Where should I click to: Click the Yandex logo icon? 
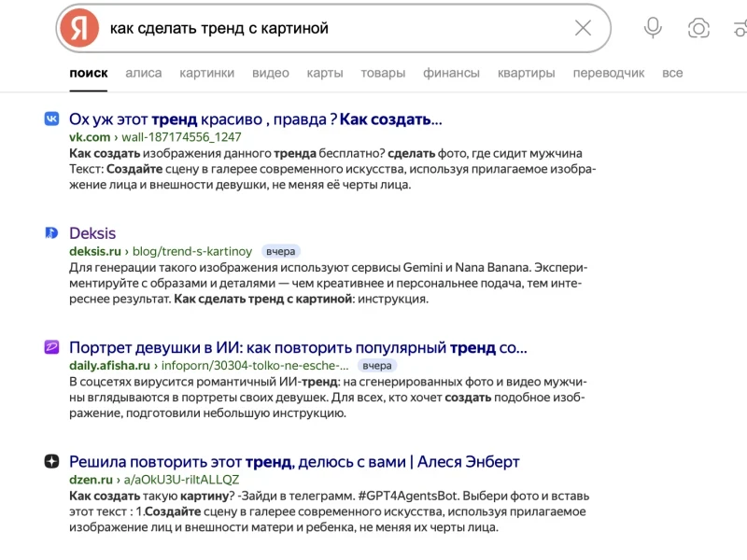(79, 28)
